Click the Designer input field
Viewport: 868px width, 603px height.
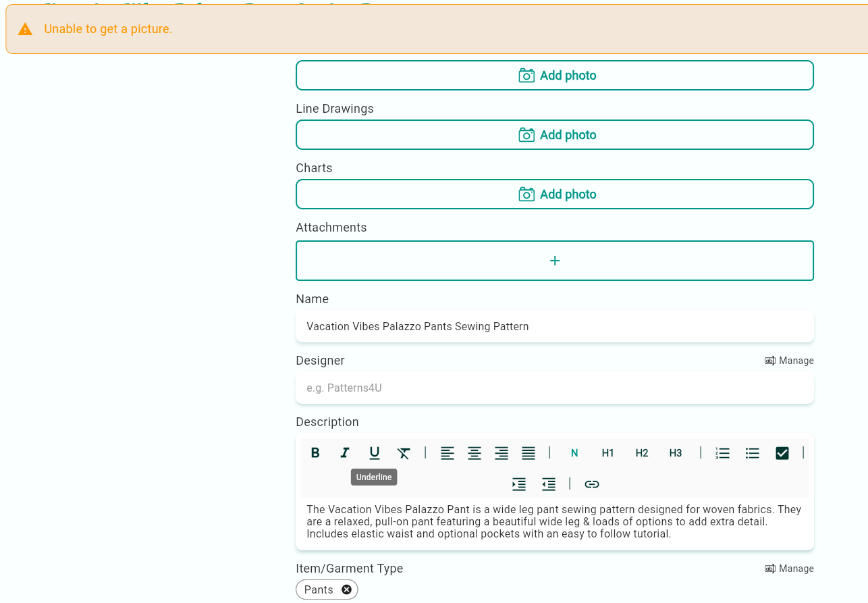555,388
